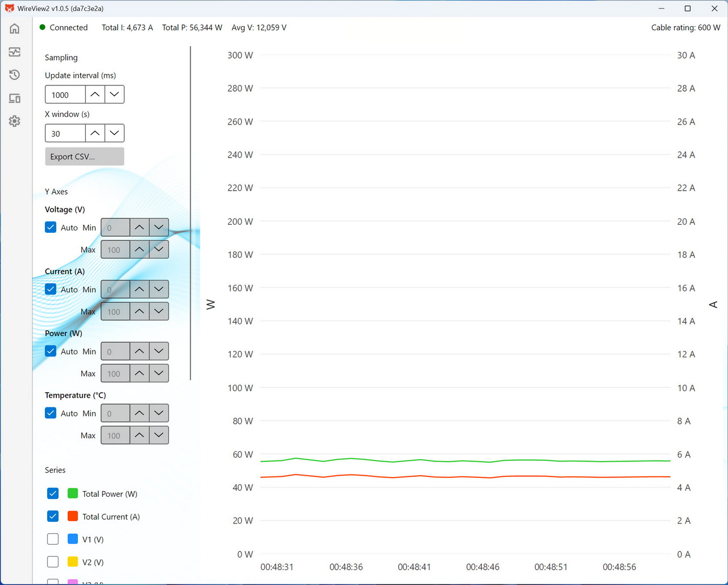
Task: Increase the Update interval with up arrow
Action: [95, 94]
